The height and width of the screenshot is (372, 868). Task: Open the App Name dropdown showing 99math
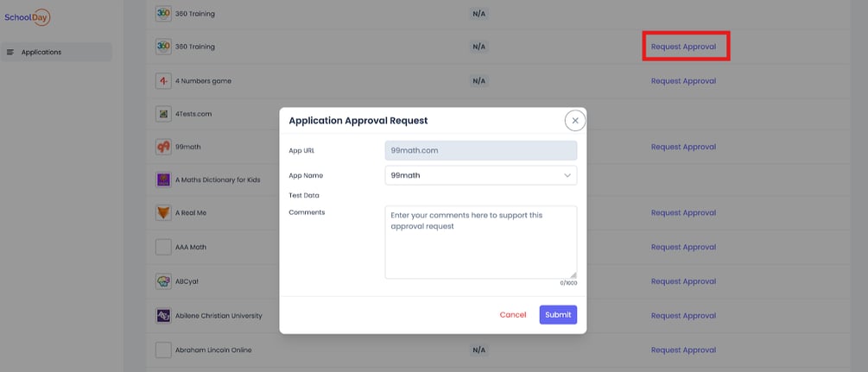tap(480, 175)
